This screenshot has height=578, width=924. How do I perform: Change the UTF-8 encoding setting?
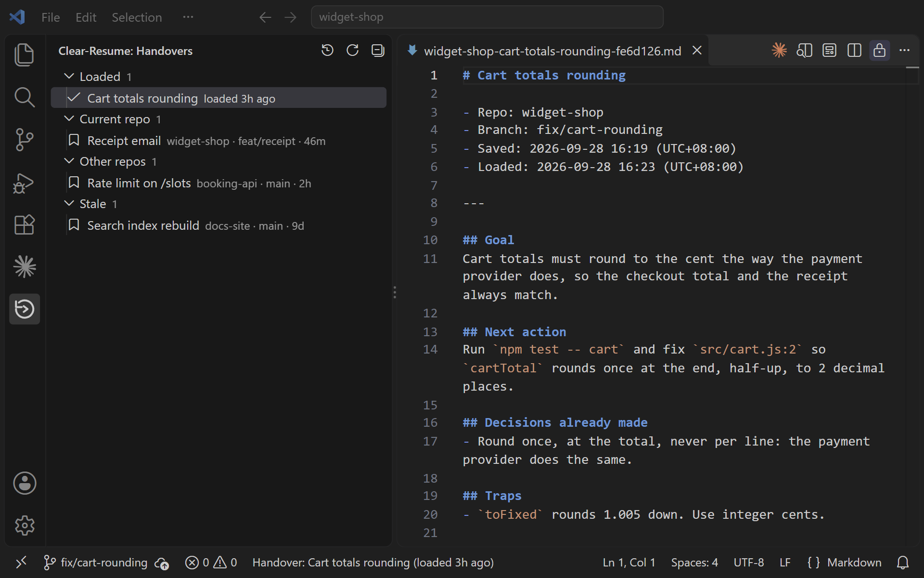click(749, 563)
